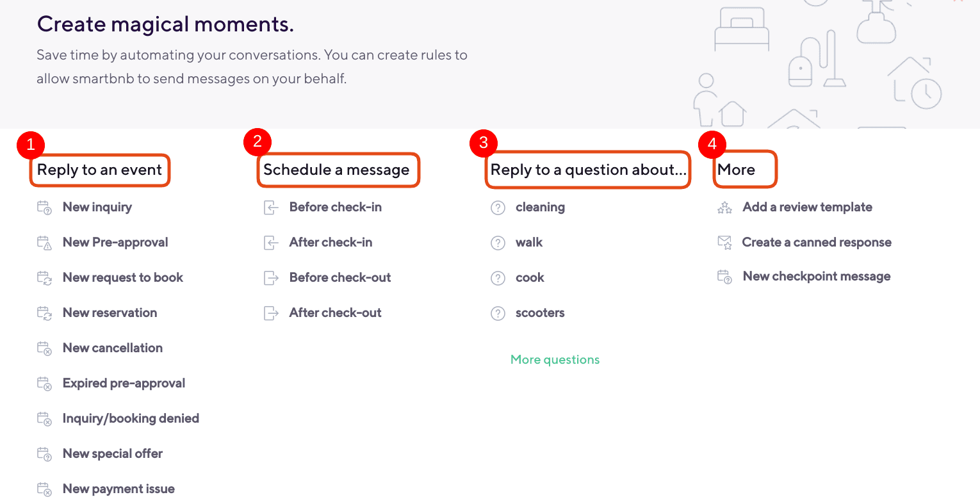Image resolution: width=980 pixels, height=504 pixels.
Task: Click the question-mark circle icon beside cleaning
Action: tap(498, 207)
